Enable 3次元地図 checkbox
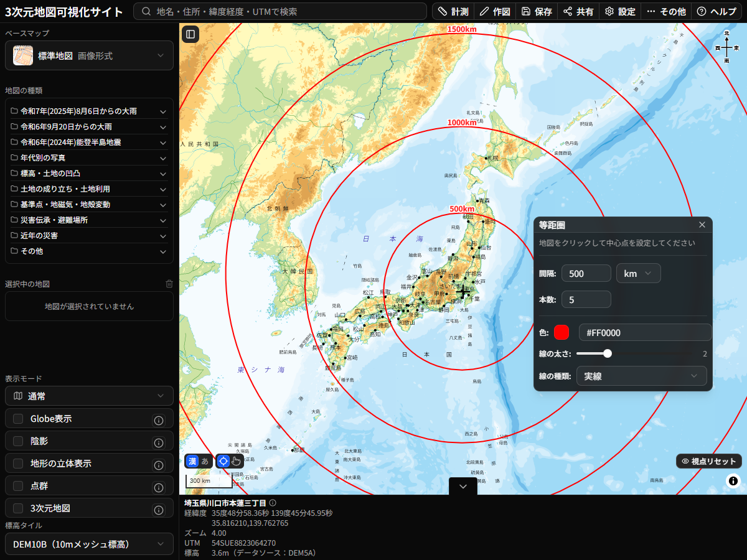Image resolution: width=747 pixels, height=560 pixels. tap(18, 508)
